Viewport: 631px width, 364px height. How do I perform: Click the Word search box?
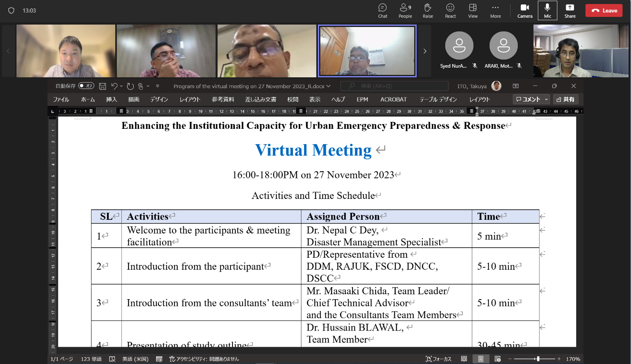pos(394,86)
